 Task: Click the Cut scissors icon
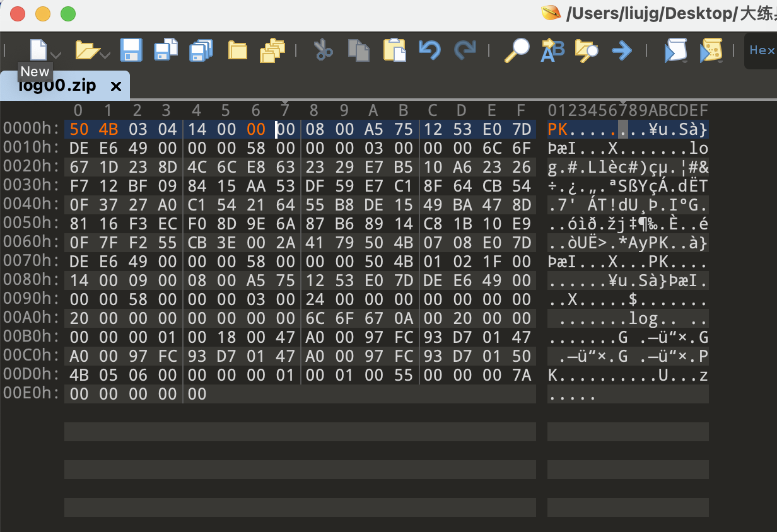tap(324, 50)
